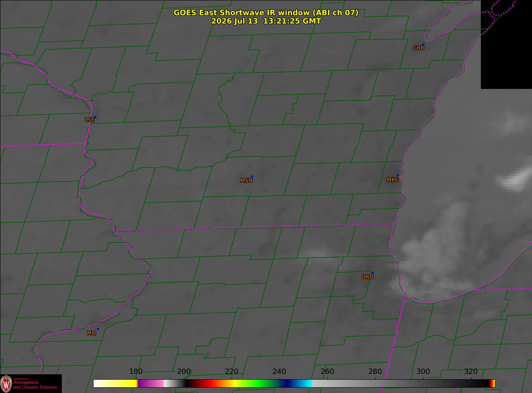
Task: Click the black no-data area at the upper right
Action: (x=506, y=44)
